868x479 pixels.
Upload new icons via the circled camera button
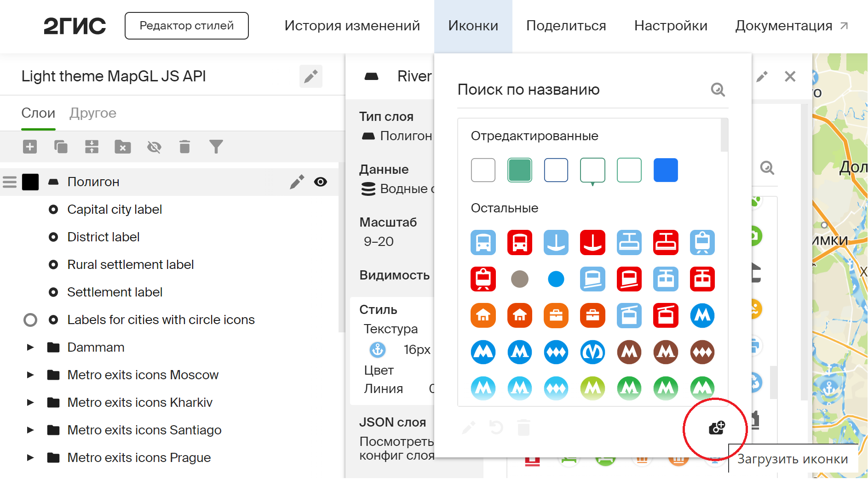click(716, 428)
